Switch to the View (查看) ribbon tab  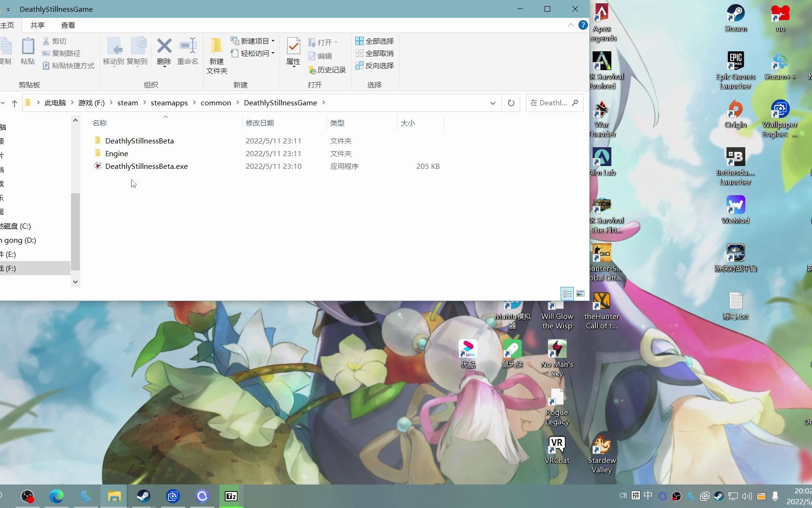[x=68, y=25]
